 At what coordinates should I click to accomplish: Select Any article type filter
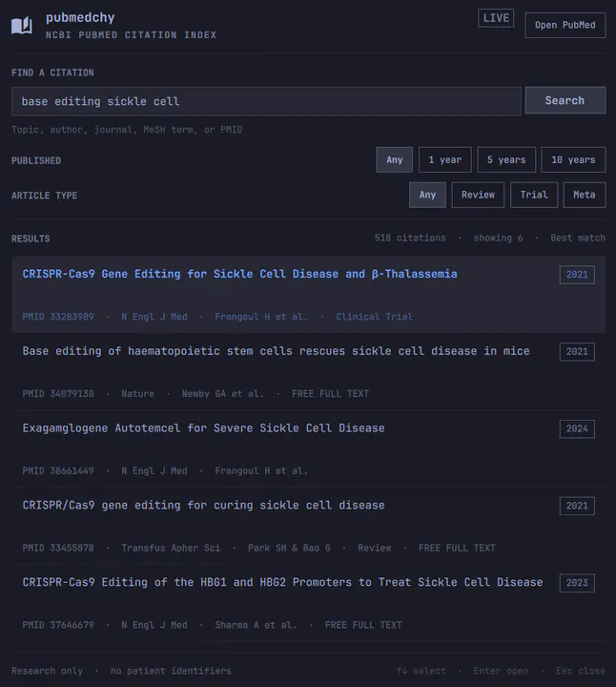point(427,195)
